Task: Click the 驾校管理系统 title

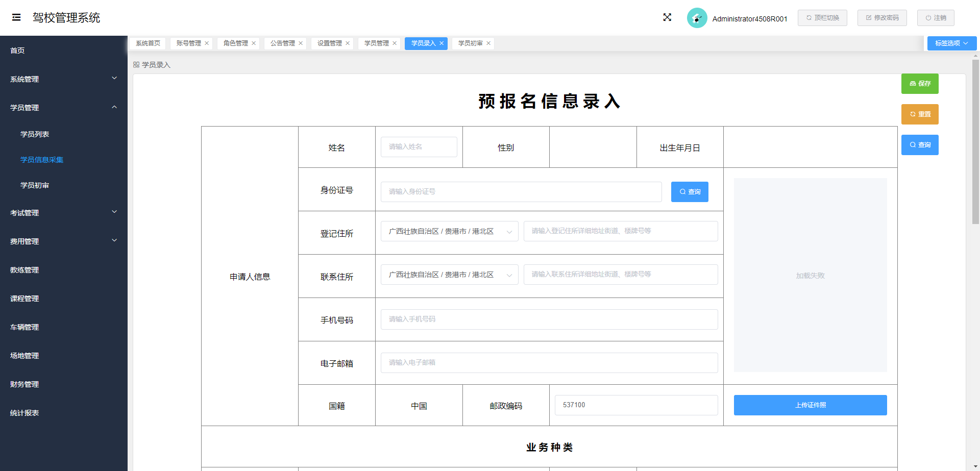Action: click(x=66, y=18)
